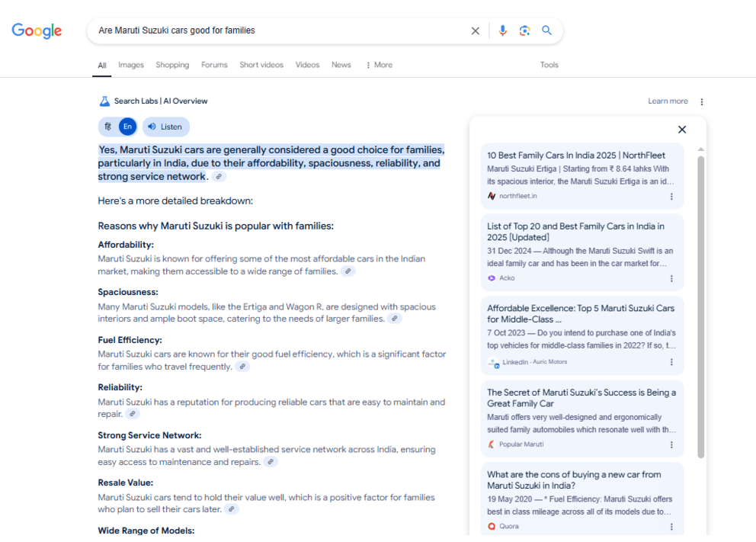Close the sources side panel
This screenshot has width=756, height=542.
[681, 130]
